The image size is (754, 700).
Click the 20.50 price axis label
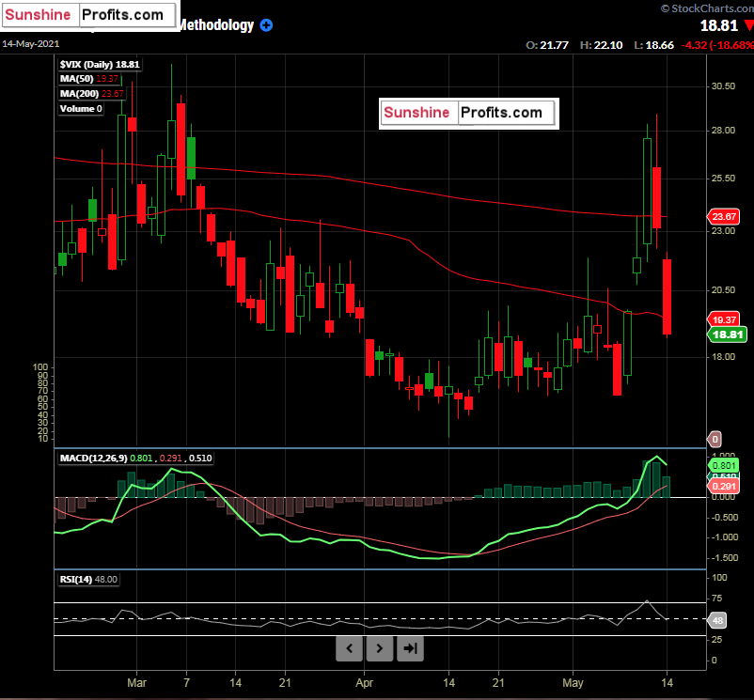pos(723,290)
